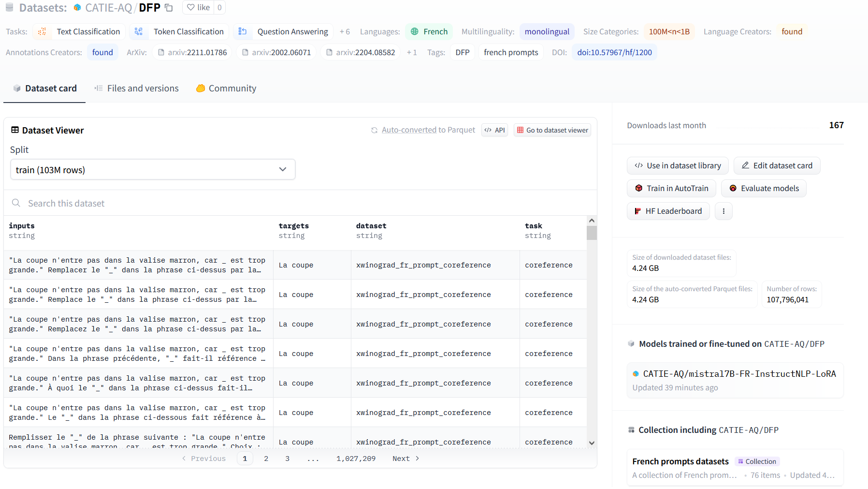
Task: Select row with 'Remplacer le "_"' input text
Action: click(x=295, y=265)
